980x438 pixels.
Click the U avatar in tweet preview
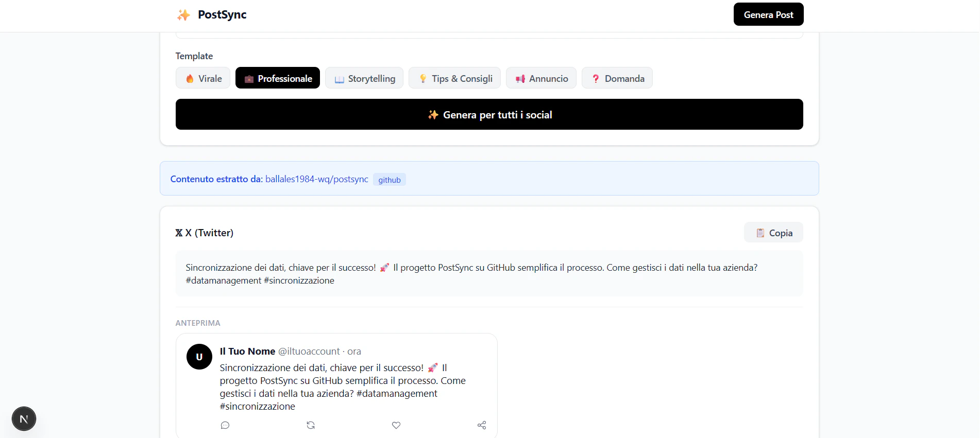point(199,357)
